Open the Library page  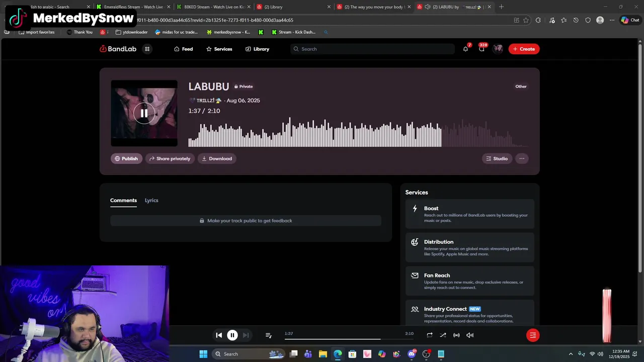pos(257,49)
